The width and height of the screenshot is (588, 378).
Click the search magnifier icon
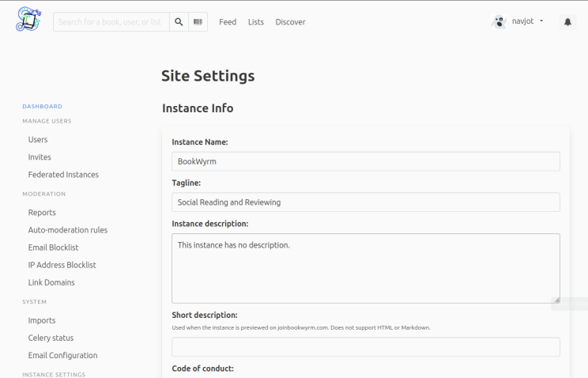pos(179,22)
